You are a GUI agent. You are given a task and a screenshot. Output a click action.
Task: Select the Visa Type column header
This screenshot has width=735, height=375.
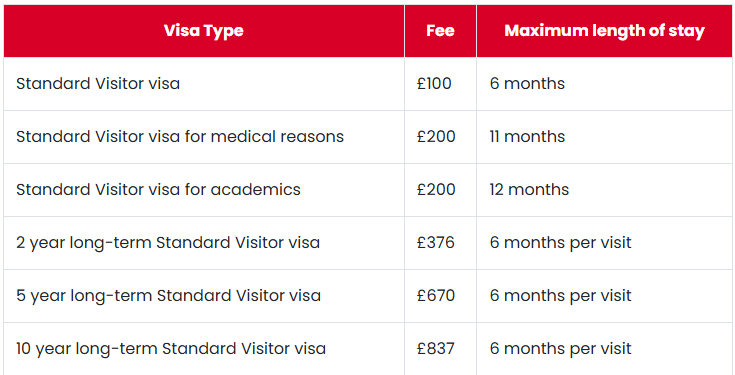(x=203, y=31)
